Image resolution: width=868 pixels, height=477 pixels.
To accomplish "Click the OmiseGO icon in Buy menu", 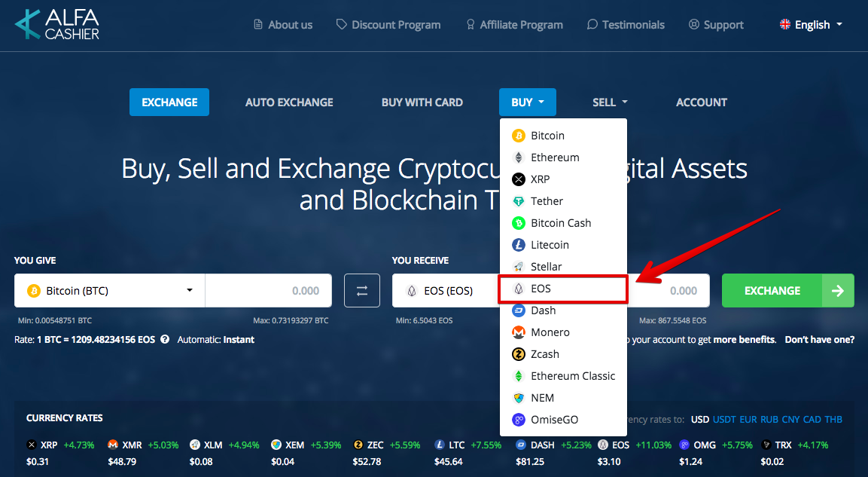I will point(519,420).
